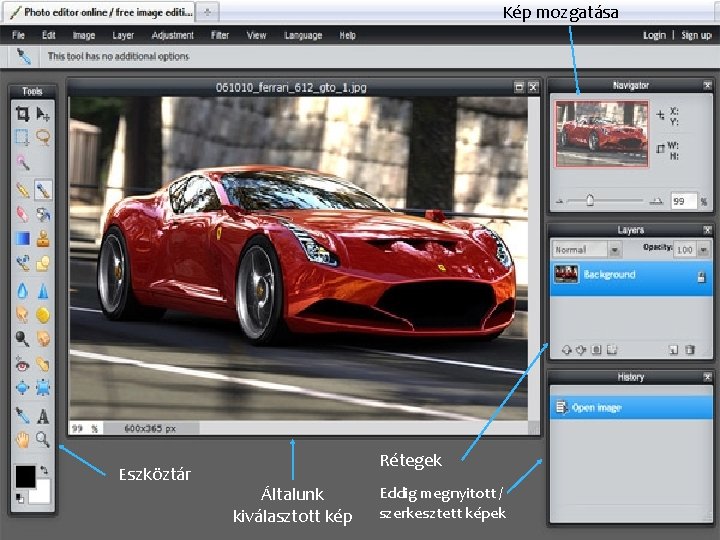Screen dimensions: 720x540
Task: Select the Pinch tool
Action: [x=43, y=388]
